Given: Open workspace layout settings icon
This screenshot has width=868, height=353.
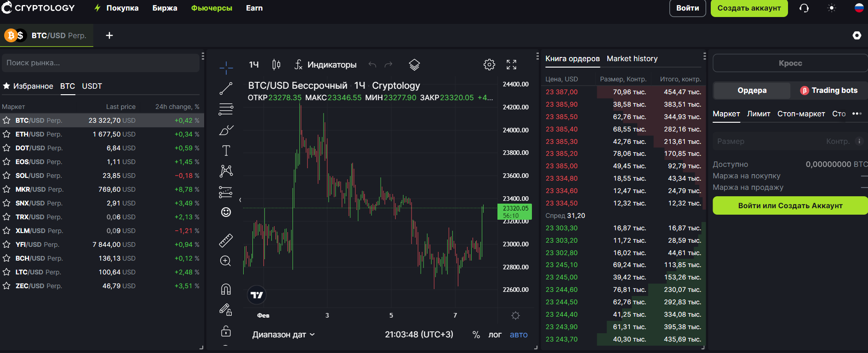Looking at the screenshot, I should [857, 35].
